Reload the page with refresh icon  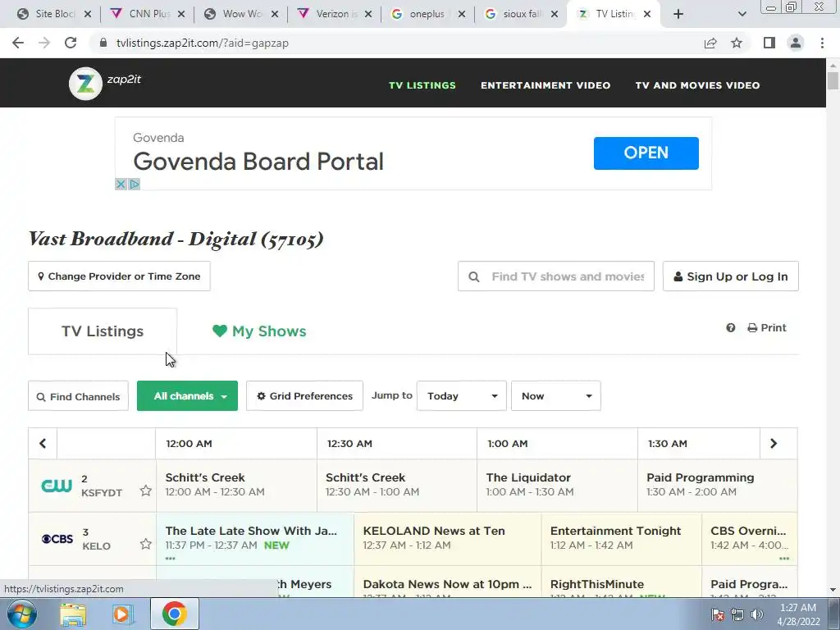(x=71, y=43)
